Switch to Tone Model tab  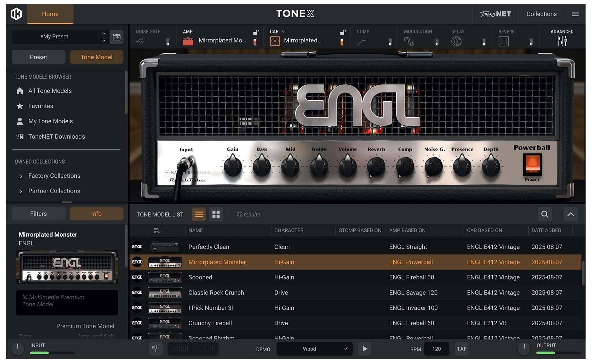97,57
